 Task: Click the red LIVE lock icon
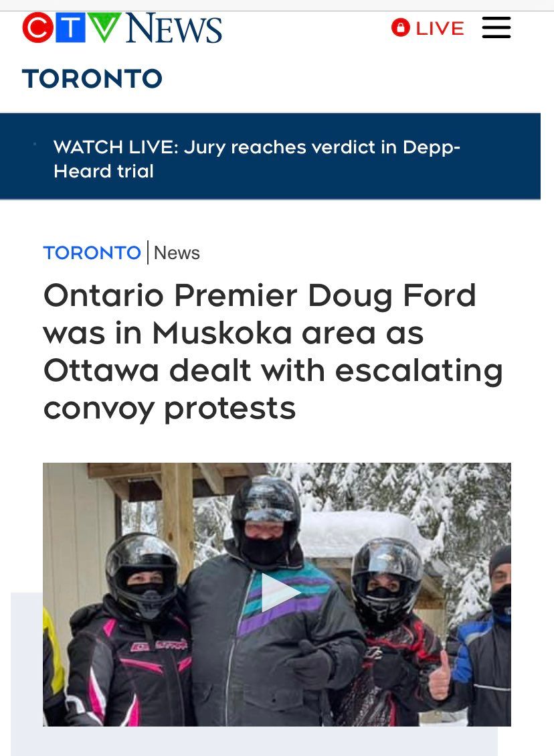click(x=400, y=27)
